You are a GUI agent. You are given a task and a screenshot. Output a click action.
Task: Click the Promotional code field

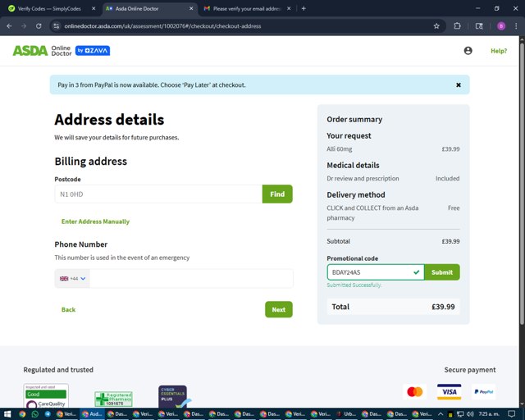click(x=376, y=272)
